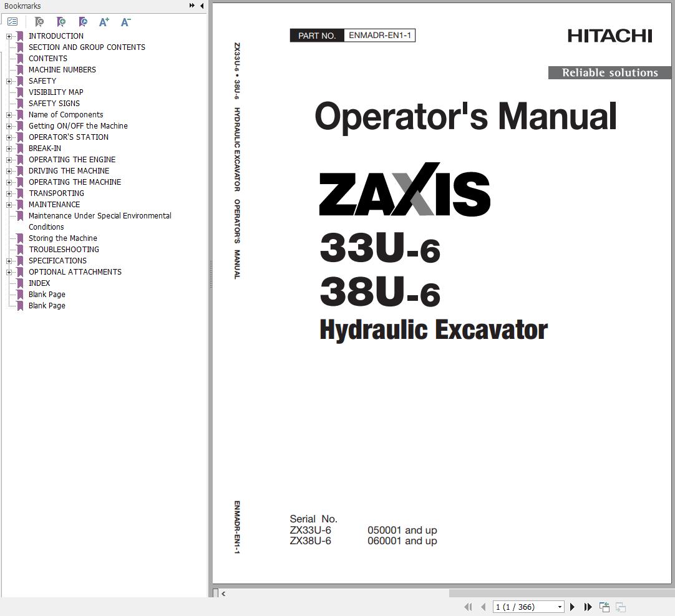Open the INDEX bookmark
This screenshot has width=675, height=616.
39,283
